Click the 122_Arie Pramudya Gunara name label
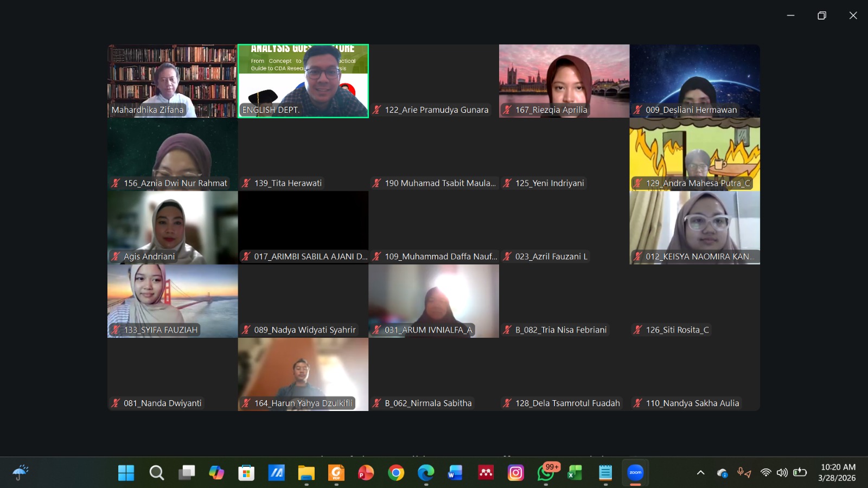The height and width of the screenshot is (488, 868). (436, 110)
